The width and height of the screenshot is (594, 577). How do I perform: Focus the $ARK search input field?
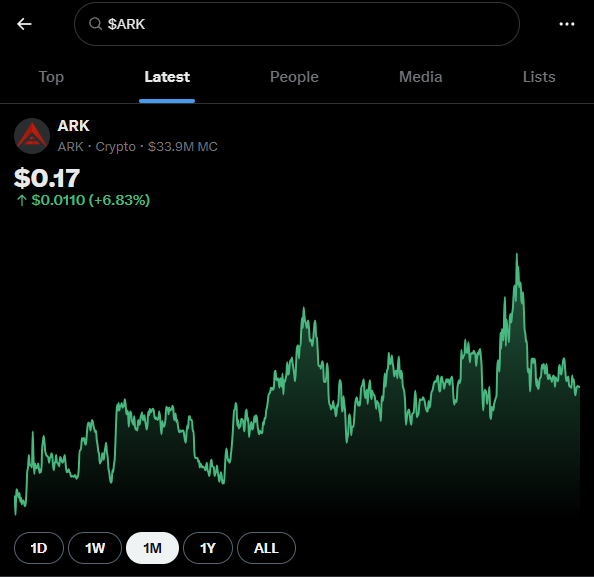297,24
